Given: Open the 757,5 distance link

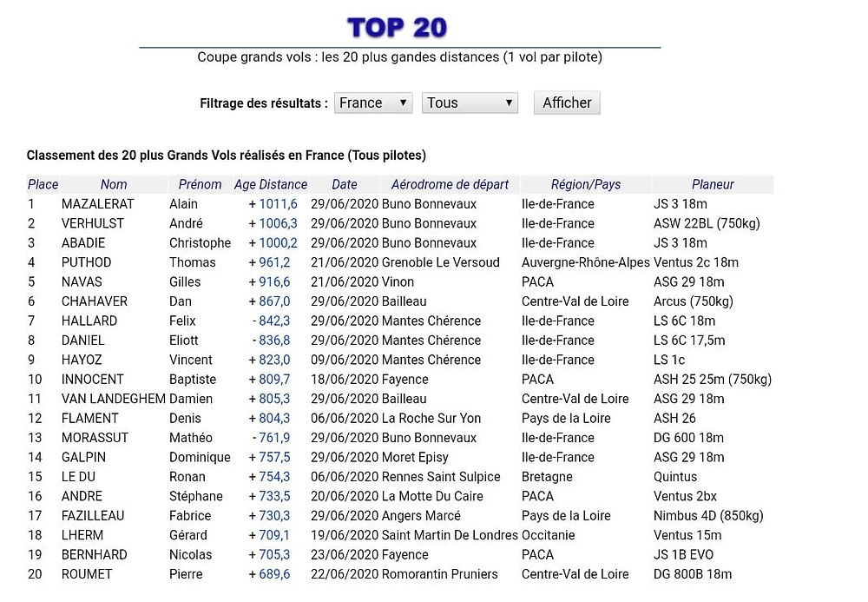Looking at the screenshot, I should pyautogui.click(x=274, y=457).
